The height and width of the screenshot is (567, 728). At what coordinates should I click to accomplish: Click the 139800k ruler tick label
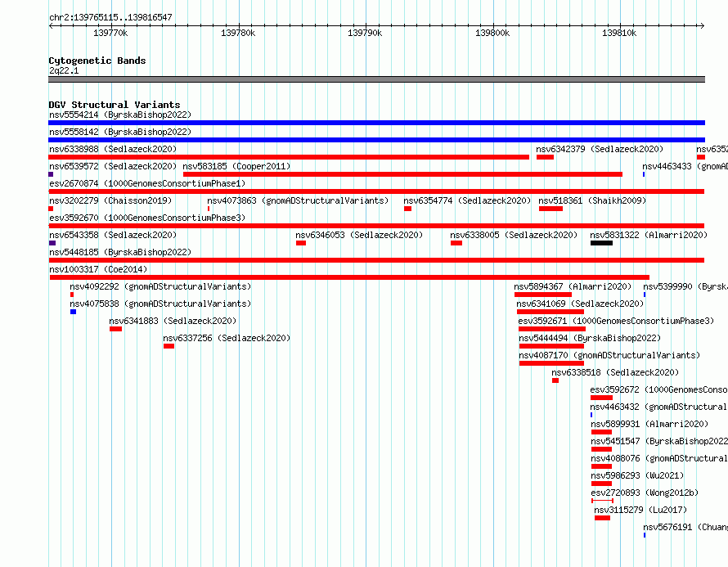click(492, 33)
